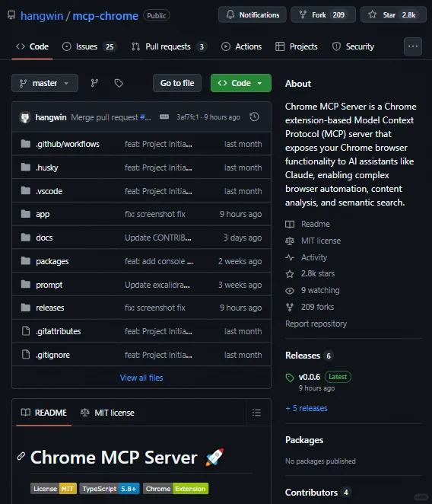Click the TypeScript 5.8+ badge

pyautogui.click(x=110, y=489)
